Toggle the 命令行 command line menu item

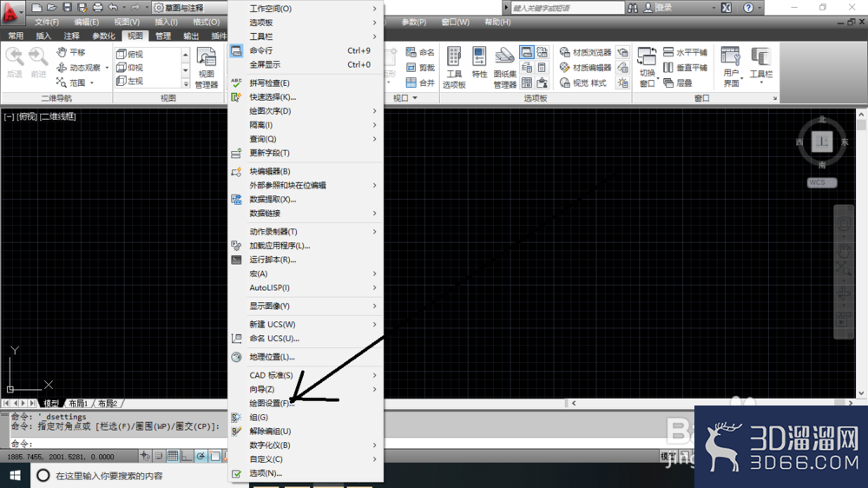tap(306, 50)
